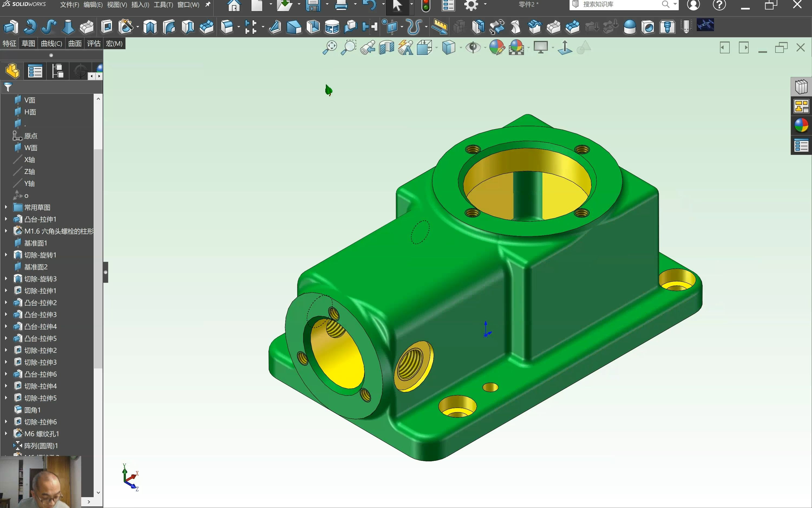Viewport: 812px width, 508px height.
Task: Switch to the 评估 tab
Action: (94, 44)
